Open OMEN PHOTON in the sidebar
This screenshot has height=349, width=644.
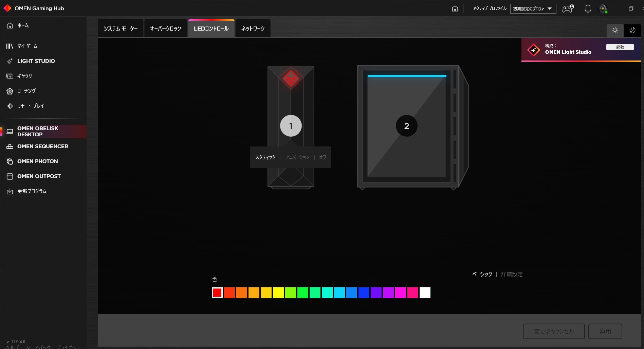pos(37,161)
